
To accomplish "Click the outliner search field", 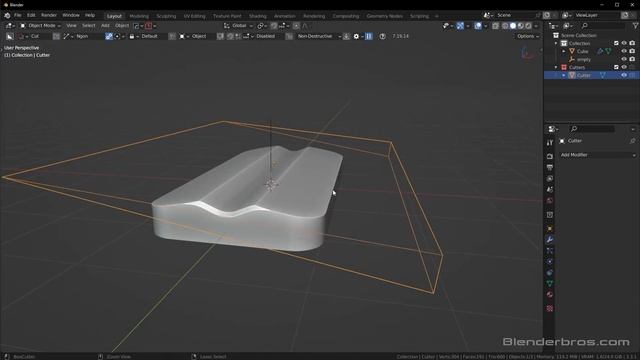I will click(603, 26).
